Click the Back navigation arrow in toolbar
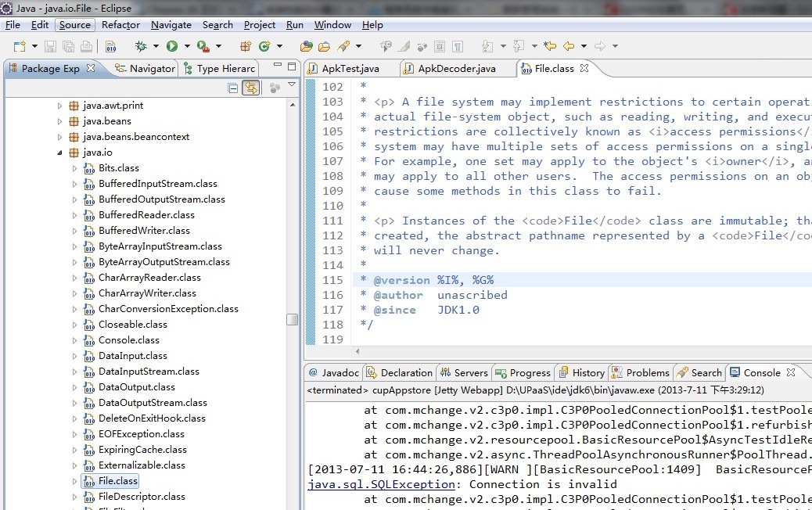Screen dimensions: 812x510 pyautogui.click(x=569, y=46)
